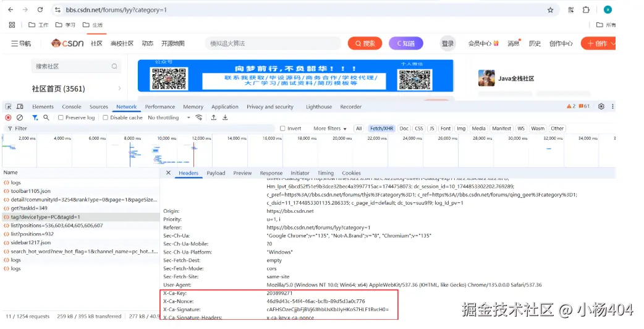The width and height of the screenshot is (644, 329).
Task: Select the Doc request type filter
Action: (404, 129)
